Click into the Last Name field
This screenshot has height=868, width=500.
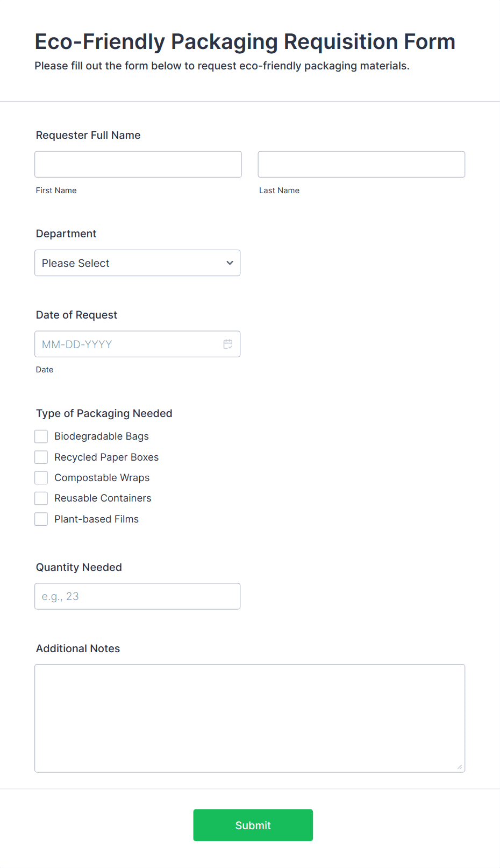(361, 164)
